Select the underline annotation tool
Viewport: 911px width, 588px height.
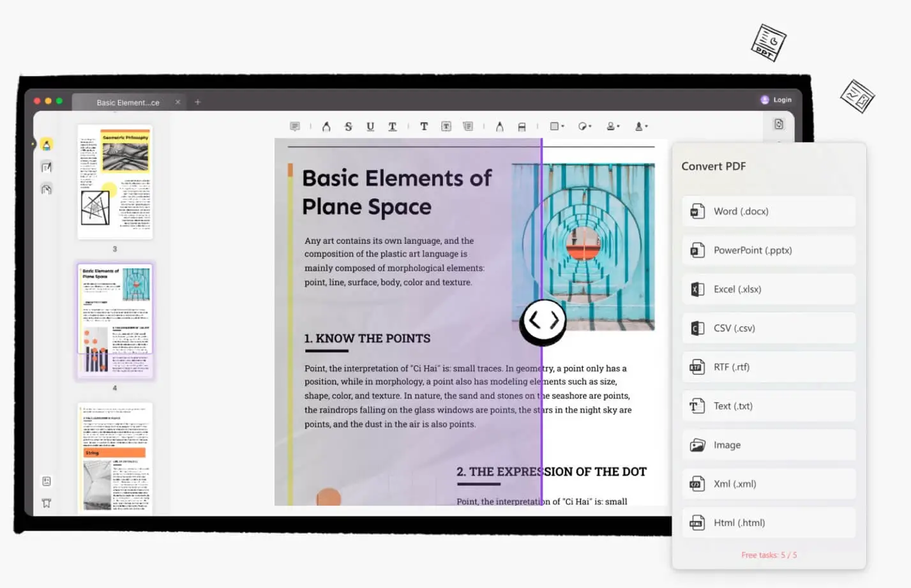(x=370, y=126)
